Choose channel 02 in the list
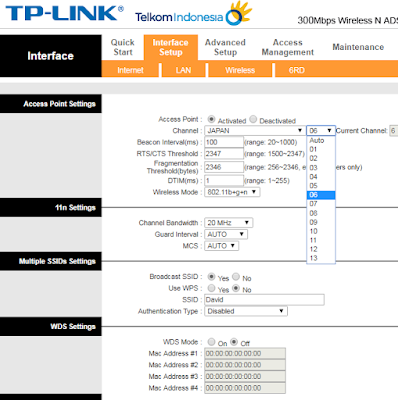Screen dimensions: 398x400 pyautogui.click(x=321, y=159)
